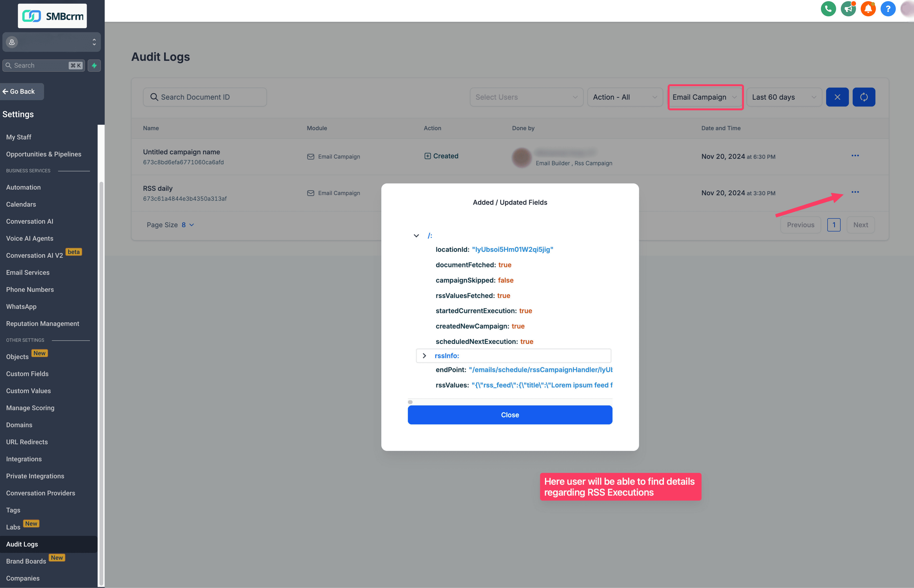Open the Last 60 days date dropdown

(784, 97)
